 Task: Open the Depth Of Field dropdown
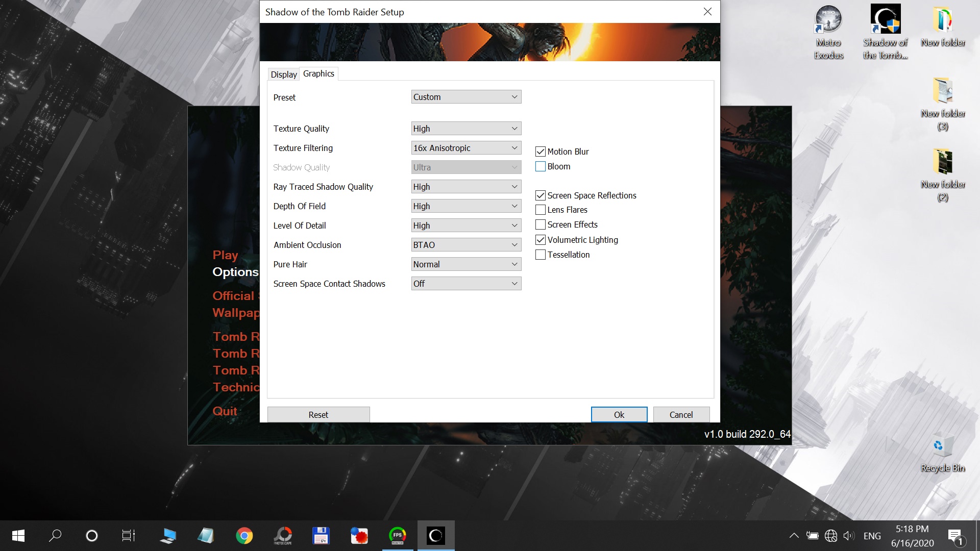click(x=466, y=206)
